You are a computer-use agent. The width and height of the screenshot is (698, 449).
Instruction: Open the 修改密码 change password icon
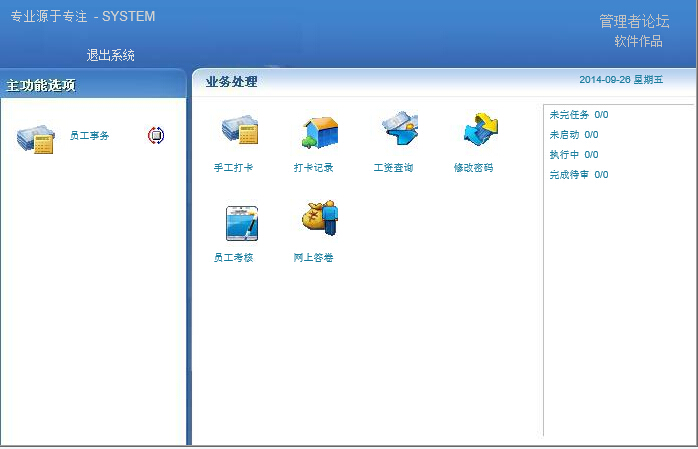coord(479,131)
